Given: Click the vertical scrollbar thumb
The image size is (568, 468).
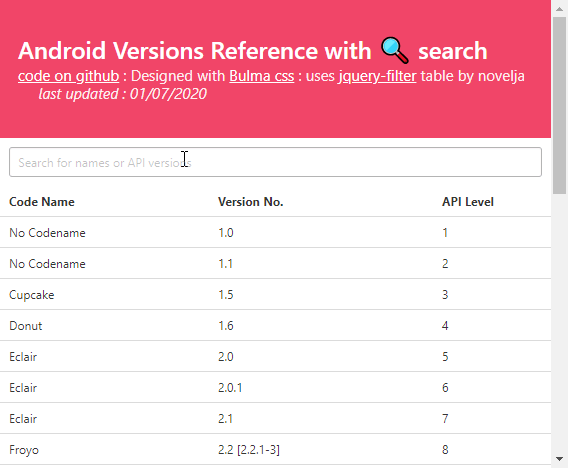Looking at the screenshot, I should tap(560, 105).
